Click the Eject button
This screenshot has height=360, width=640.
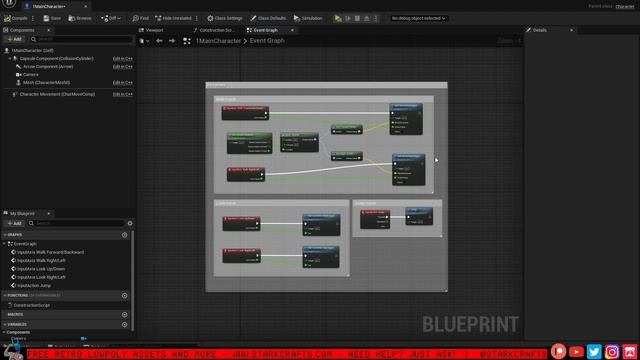click(367, 18)
